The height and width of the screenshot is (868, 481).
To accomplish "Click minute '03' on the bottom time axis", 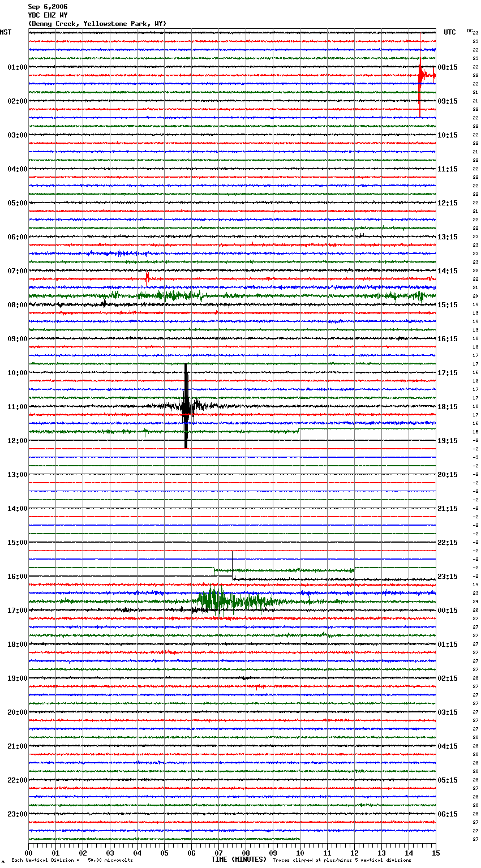I will pos(110,853).
